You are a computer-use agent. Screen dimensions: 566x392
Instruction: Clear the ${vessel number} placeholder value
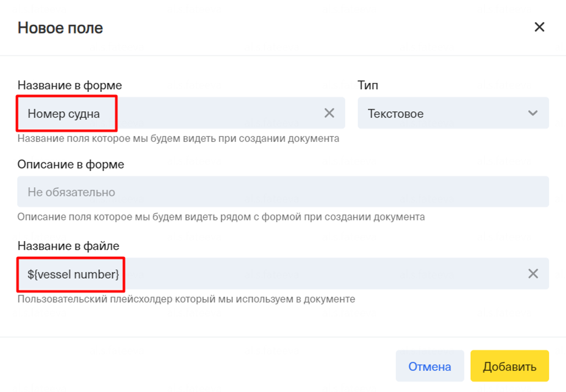(533, 274)
